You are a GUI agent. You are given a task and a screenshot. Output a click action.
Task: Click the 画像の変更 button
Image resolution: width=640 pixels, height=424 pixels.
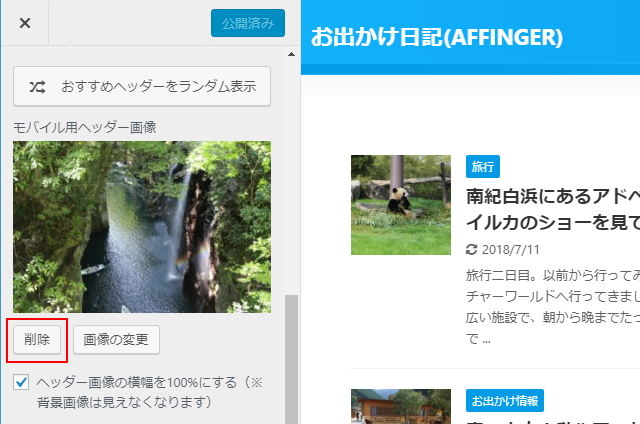click(116, 340)
